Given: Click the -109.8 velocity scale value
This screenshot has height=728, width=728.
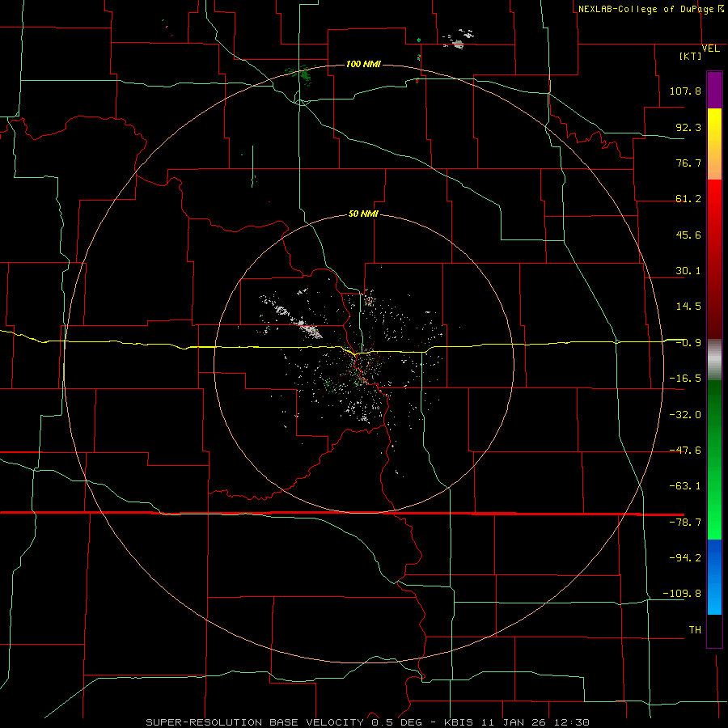Looking at the screenshot, I should click(682, 594).
